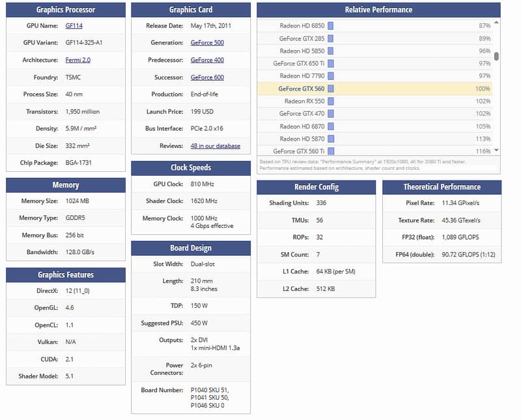Click the scrollbar thumb in Relative Performance list
The image size is (521, 420).
(496, 56)
